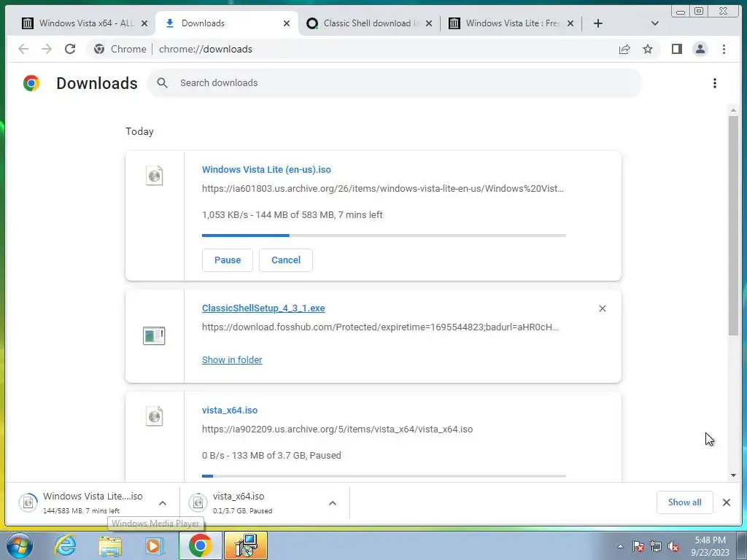This screenshot has width=747, height=560.
Task: Close the Windows Vista x64 tab
Action: (x=144, y=23)
